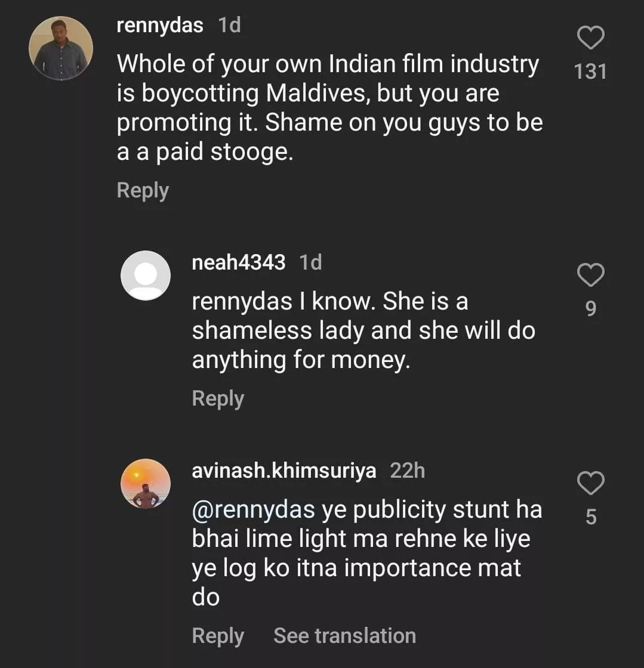View avinash.khimsuriya's sunset profile photo

tap(146, 484)
